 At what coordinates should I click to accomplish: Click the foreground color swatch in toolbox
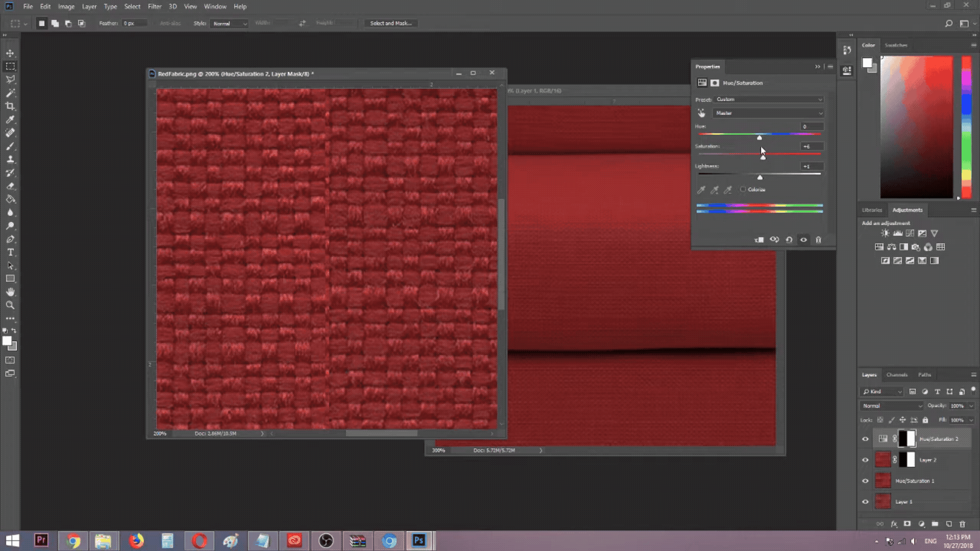click(7, 341)
